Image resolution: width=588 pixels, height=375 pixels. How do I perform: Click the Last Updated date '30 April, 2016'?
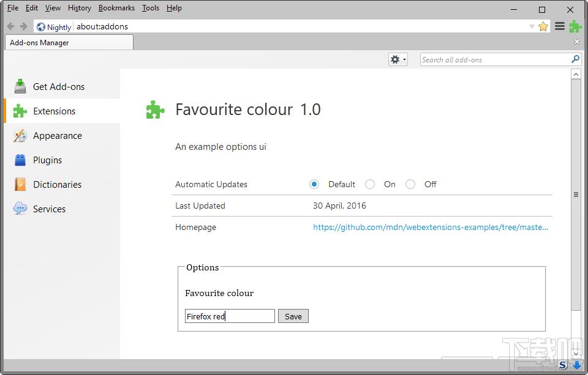coord(339,206)
